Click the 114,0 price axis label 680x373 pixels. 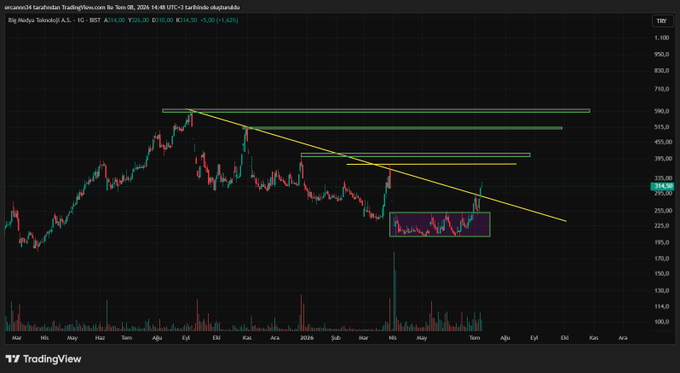[662, 306]
